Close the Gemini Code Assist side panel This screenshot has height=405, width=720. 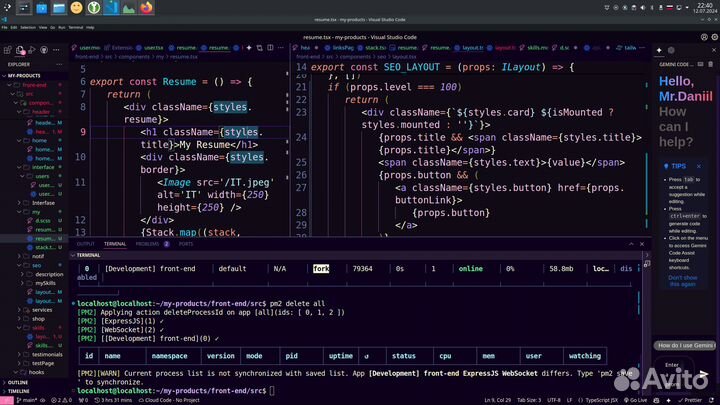coord(714,50)
